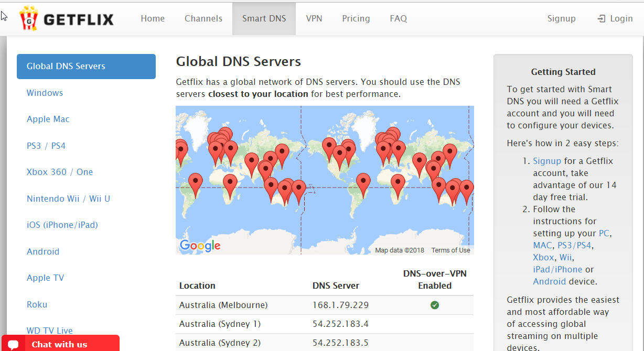Image resolution: width=644 pixels, height=351 pixels.
Task: Click the PS3/PS4 link in Getting Started
Action: [x=574, y=245]
